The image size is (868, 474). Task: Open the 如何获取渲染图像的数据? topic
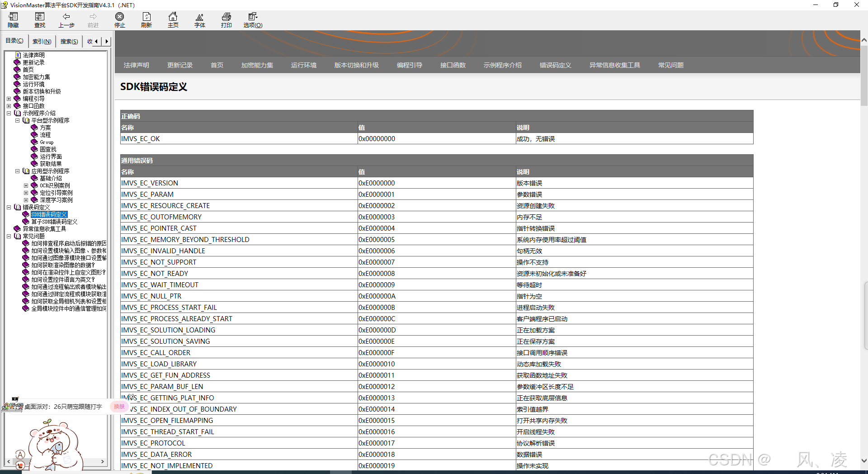(63, 265)
